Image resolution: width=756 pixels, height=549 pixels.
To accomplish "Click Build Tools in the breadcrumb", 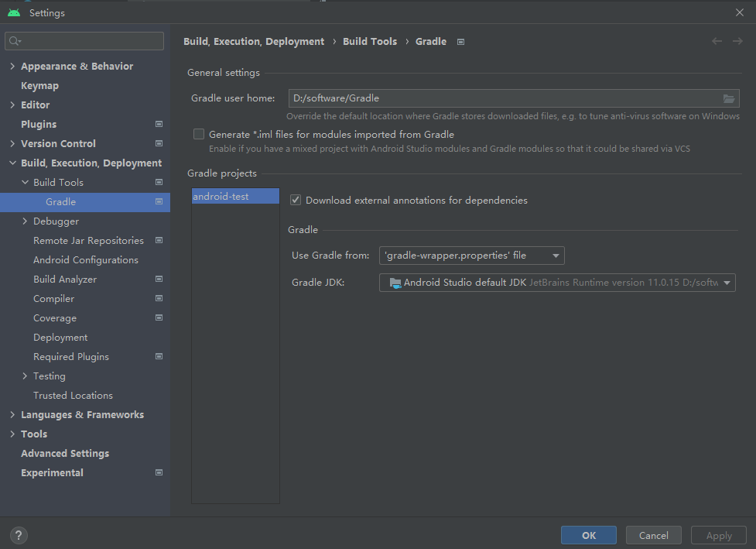I will point(370,42).
